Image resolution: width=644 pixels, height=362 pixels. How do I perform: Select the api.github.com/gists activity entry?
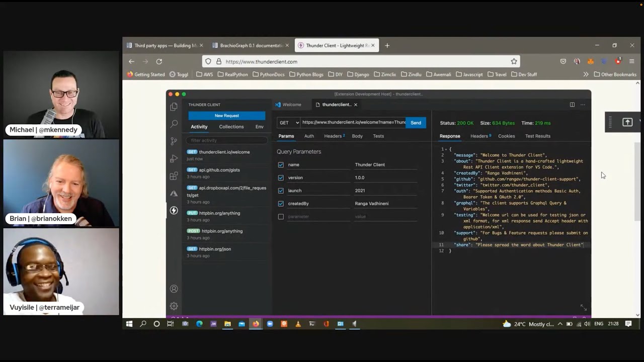coord(226,173)
